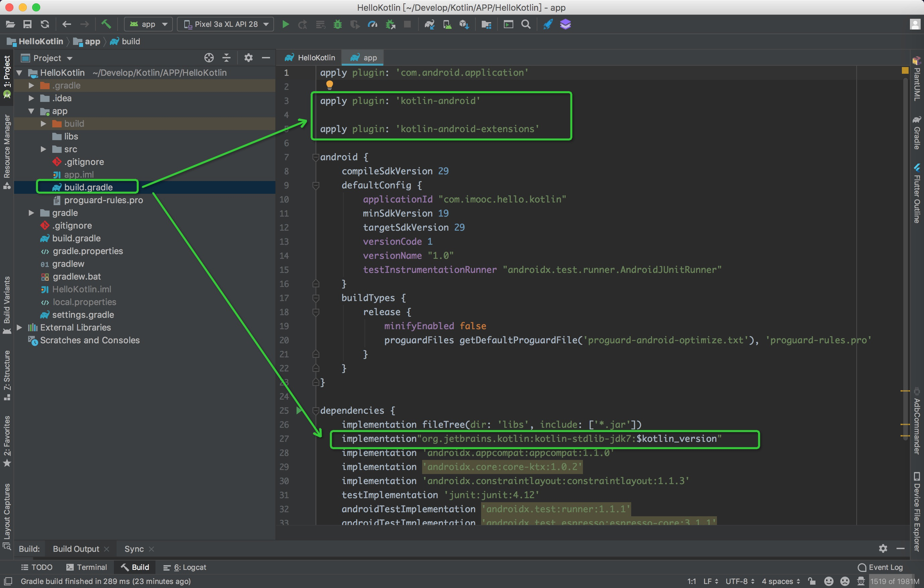Collapse the app module folder
The height and width of the screenshot is (588, 924).
(x=31, y=111)
